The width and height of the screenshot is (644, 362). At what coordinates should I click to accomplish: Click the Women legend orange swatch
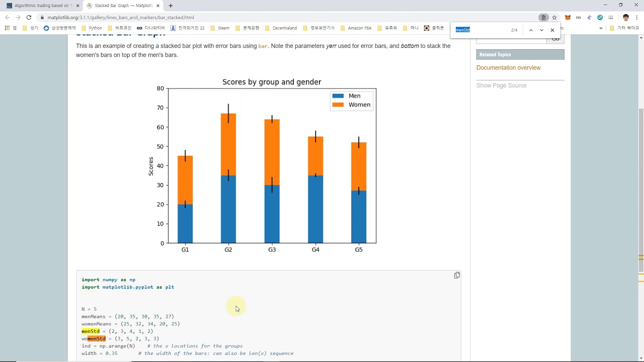pos(338,105)
